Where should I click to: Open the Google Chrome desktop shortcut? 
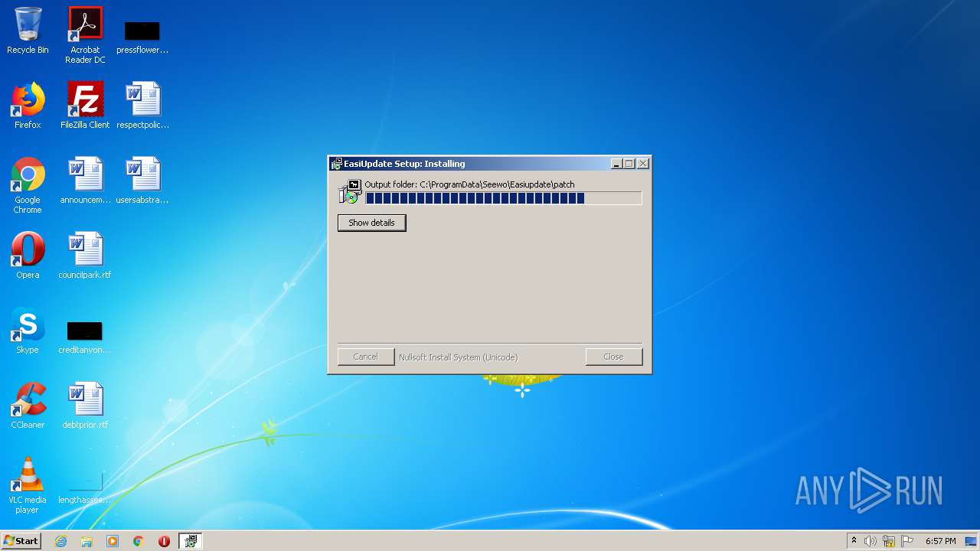pyautogui.click(x=28, y=185)
